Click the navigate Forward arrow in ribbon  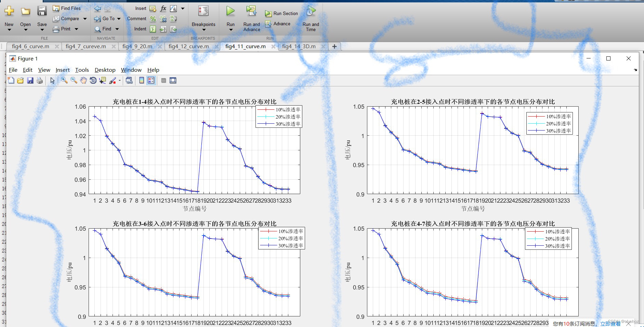click(x=108, y=9)
